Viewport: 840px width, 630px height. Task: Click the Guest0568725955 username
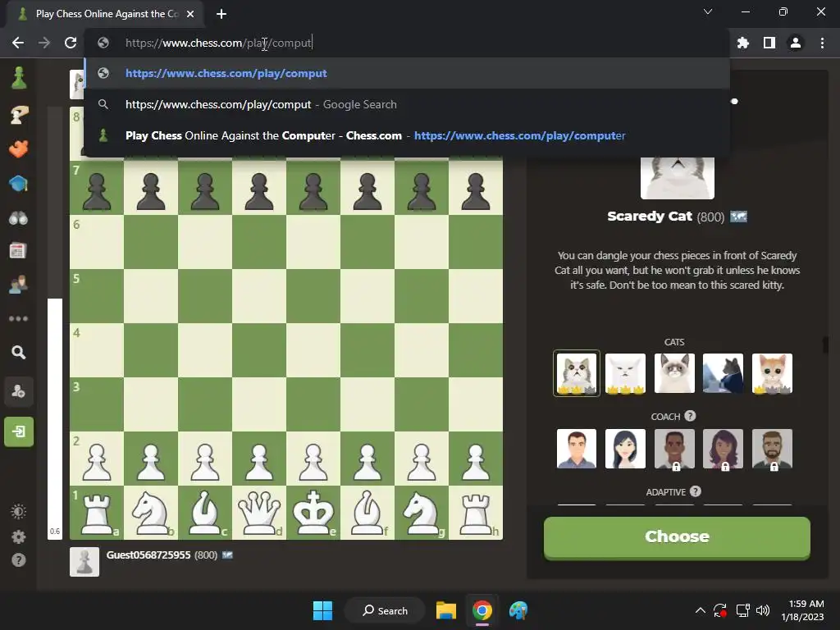point(148,555)
